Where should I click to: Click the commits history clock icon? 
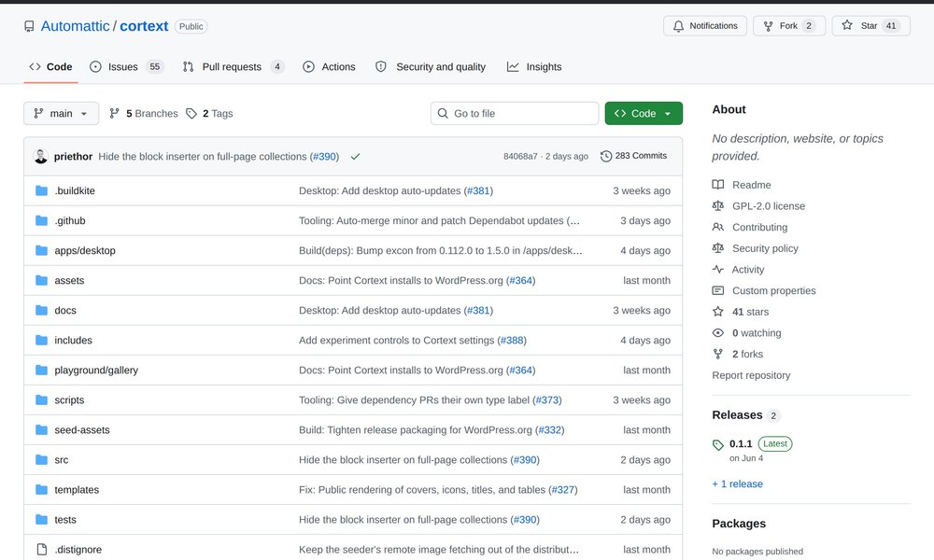(x=606, y=156)
